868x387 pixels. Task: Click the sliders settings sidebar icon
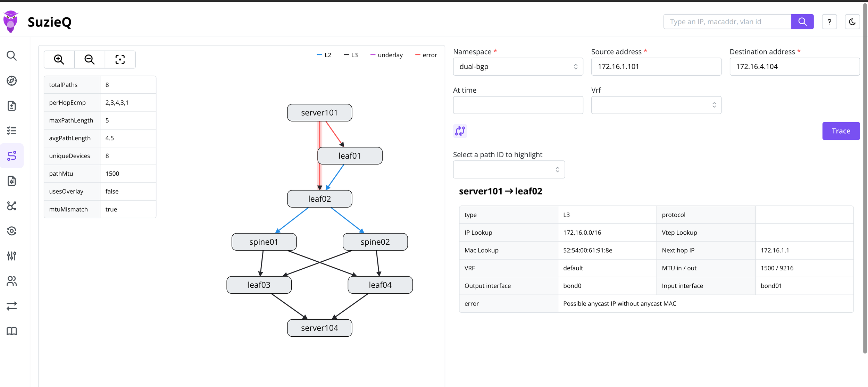(x=12, y=256)
